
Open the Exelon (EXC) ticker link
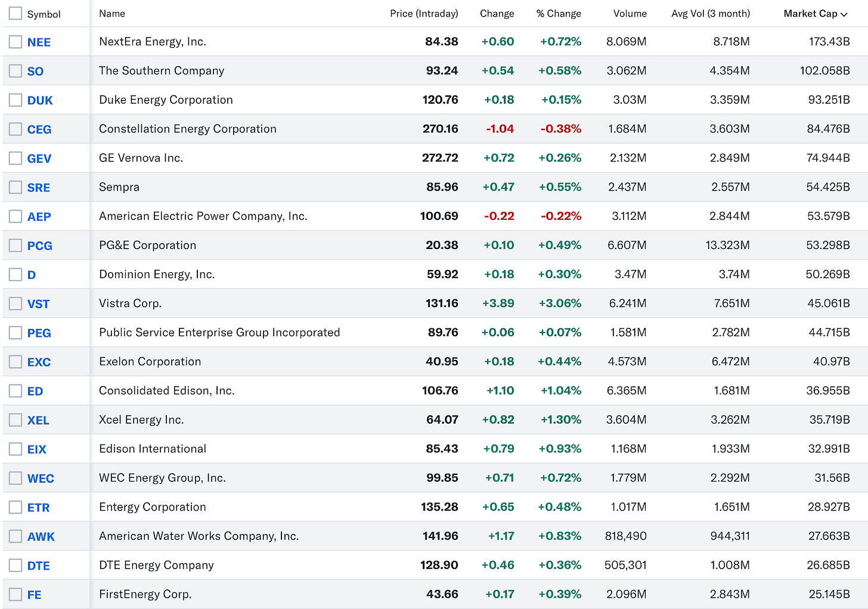pos(38,361)
